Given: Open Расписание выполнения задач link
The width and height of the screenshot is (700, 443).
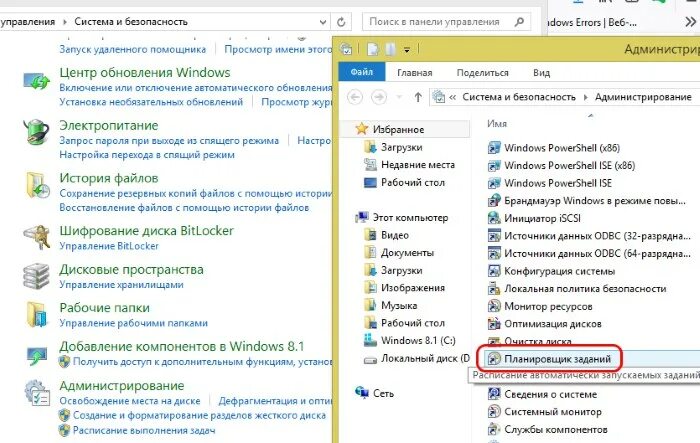Looking at the screenshot, I should [x=144, y=430].
